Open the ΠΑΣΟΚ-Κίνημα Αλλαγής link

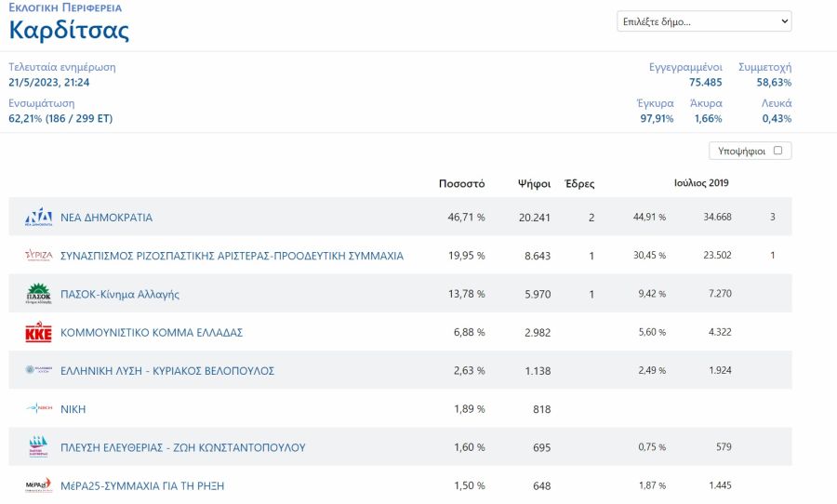[120, 294]
